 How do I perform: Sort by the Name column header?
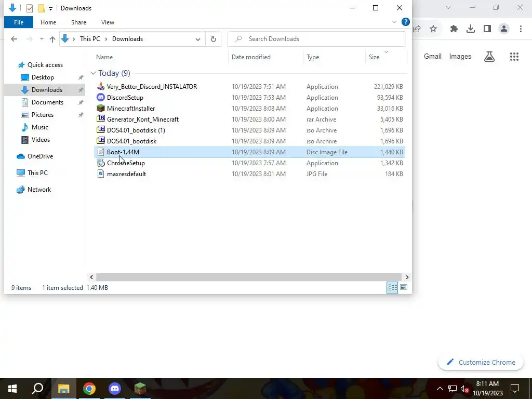(x=104, y=57)
